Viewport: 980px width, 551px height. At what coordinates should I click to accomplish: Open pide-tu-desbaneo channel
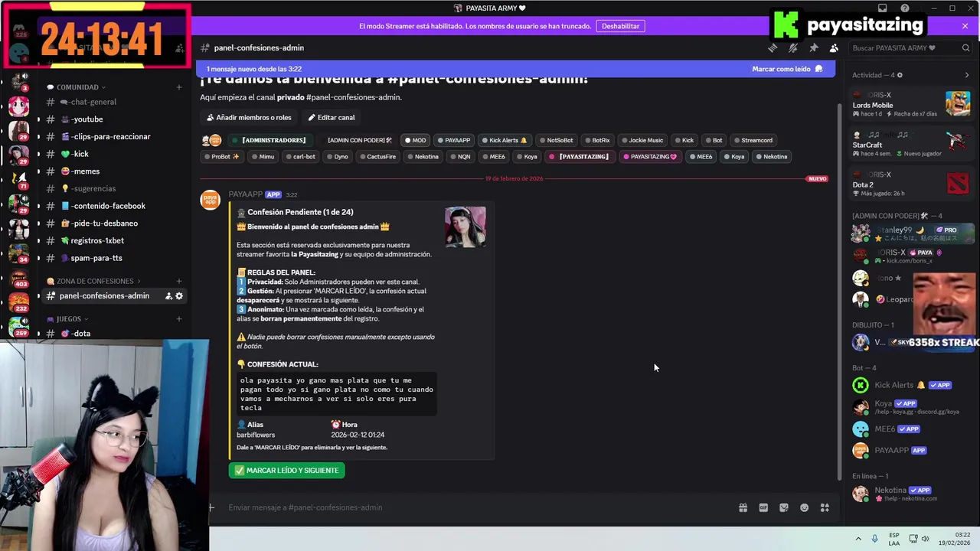[x=113, y=223]
